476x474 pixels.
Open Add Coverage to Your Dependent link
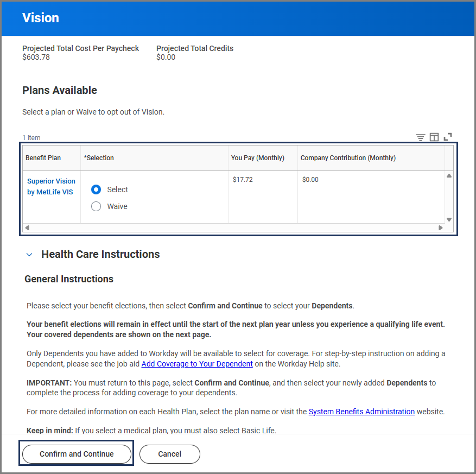(x=197, y=364)
